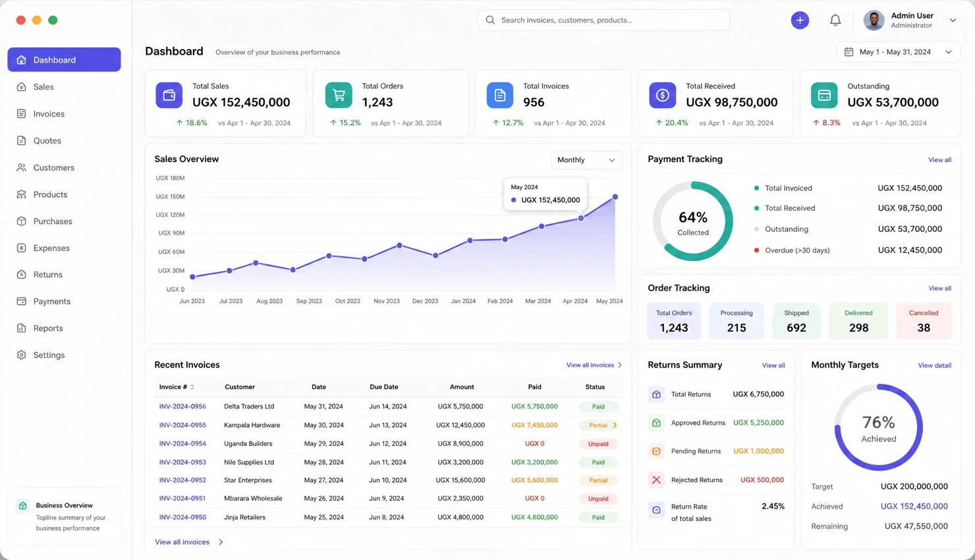Click View all in Returns Summary

point(773,366)
